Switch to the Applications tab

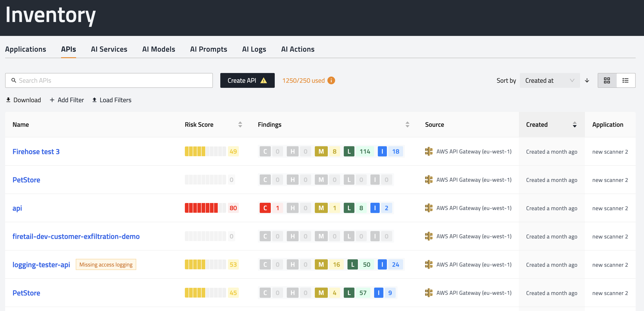[25, 49]
